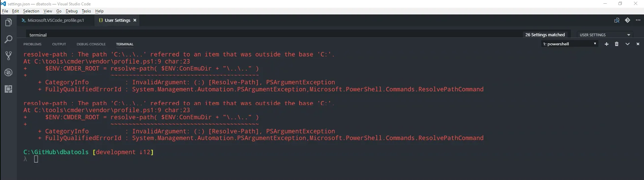Viewport: 644px width, 180px height.
Task: Create a new terminal with plus icon
Action: [x=606, y=44]
